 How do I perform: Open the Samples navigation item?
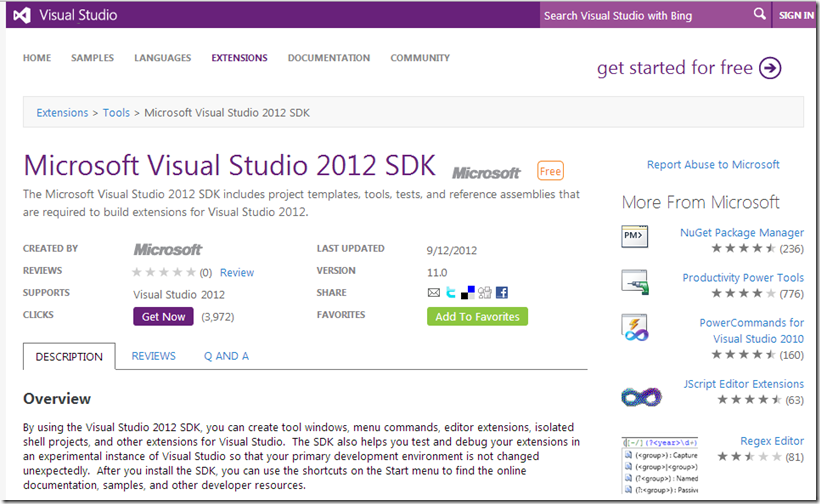[x=92, y=58]
